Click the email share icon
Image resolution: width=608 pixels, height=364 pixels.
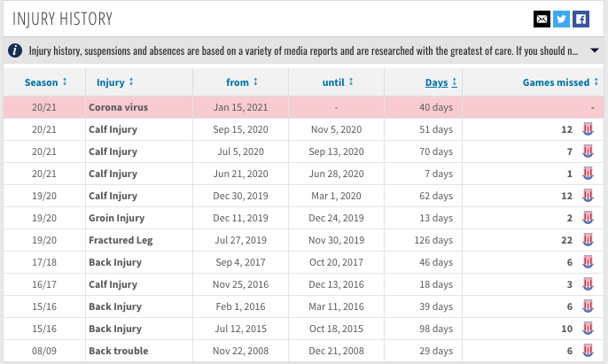pos(542,19)
